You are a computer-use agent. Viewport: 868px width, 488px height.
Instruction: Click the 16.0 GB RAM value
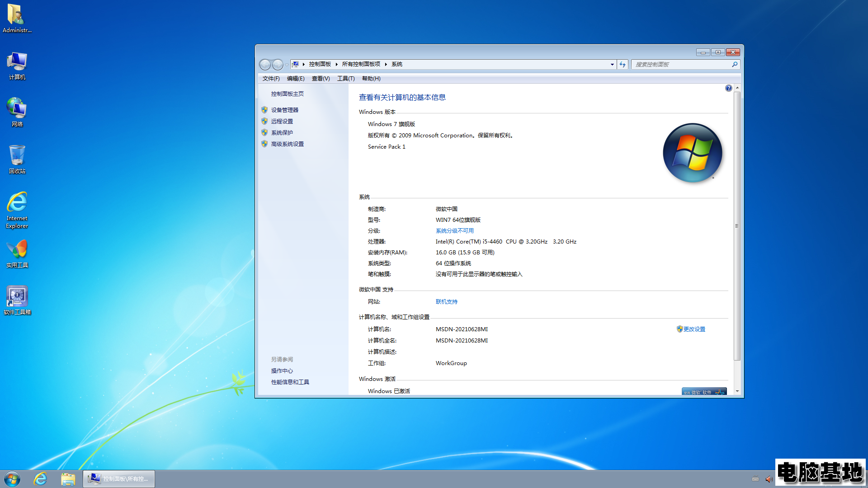click(x=465, y=252)
